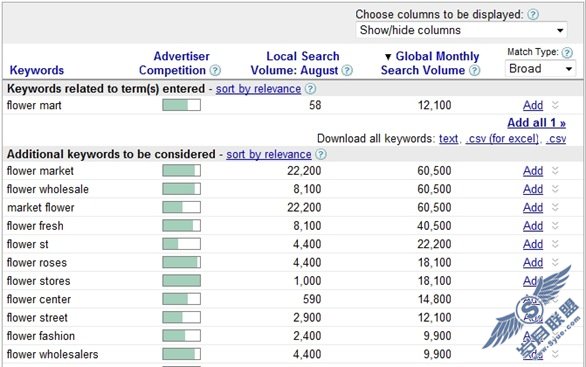Sort by Keywords column header
Viewport: 586px width, 367px height.
[37, 70]
